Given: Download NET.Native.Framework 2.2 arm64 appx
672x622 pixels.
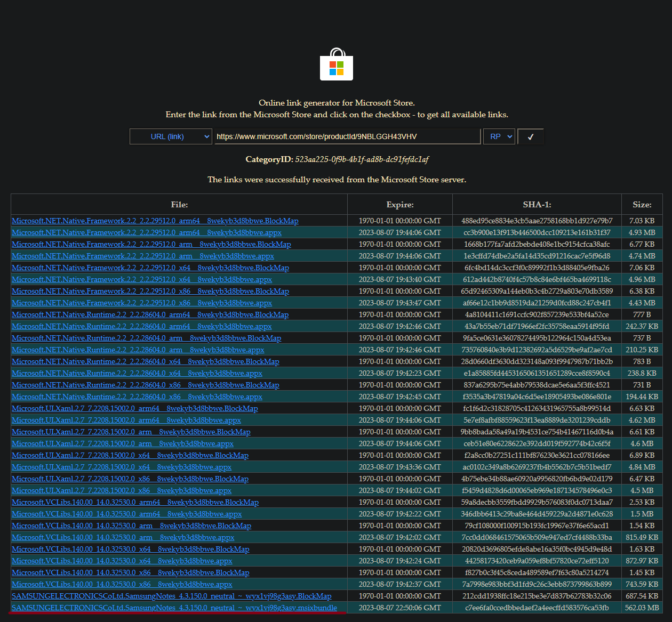Looking at the screenshot, I should tap(147, 232).
